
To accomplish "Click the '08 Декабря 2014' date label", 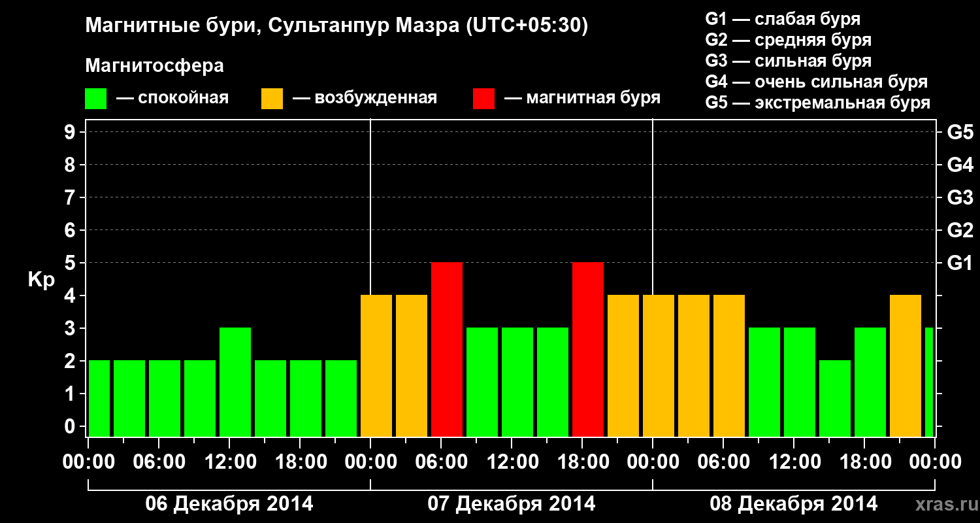I will coord(794,504).
